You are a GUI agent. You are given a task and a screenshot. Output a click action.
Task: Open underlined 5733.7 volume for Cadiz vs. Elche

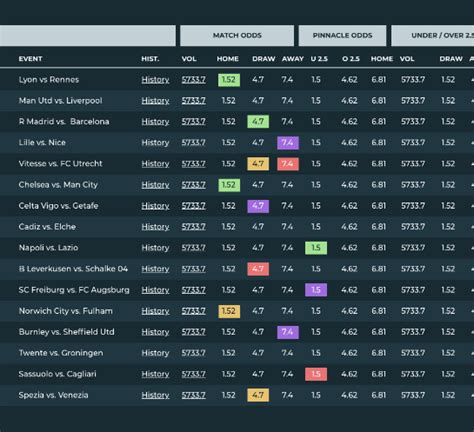click(193, 227)
